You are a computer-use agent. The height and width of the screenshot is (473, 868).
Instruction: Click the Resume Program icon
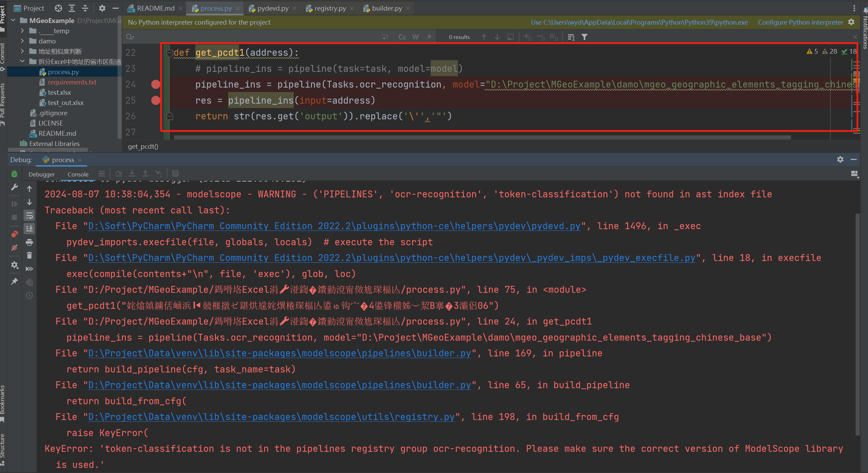14,204
